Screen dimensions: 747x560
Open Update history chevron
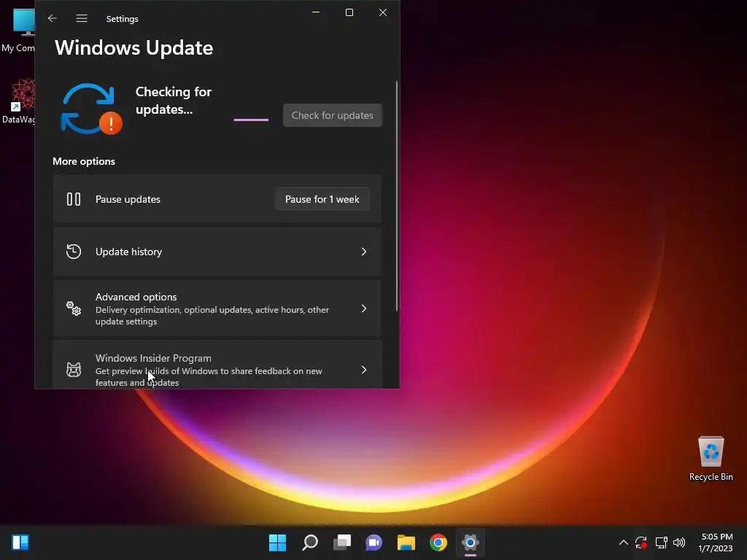[364, 252]
